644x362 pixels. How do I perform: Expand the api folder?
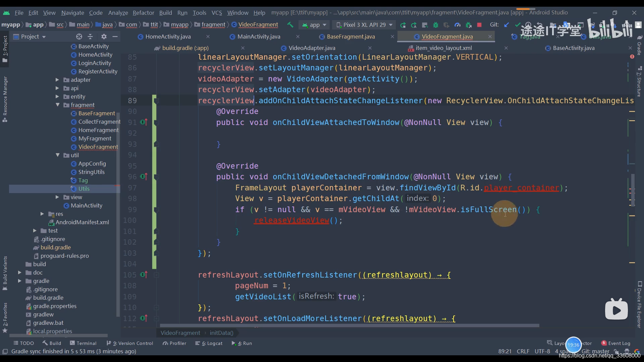[x=57, y=88]
